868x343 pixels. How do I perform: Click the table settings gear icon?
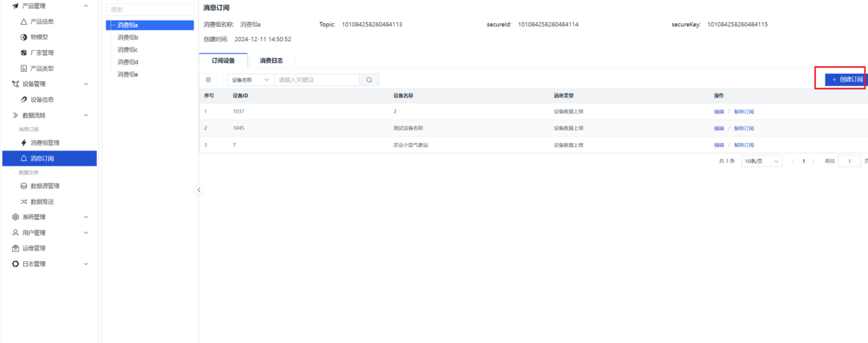(209, 80)
